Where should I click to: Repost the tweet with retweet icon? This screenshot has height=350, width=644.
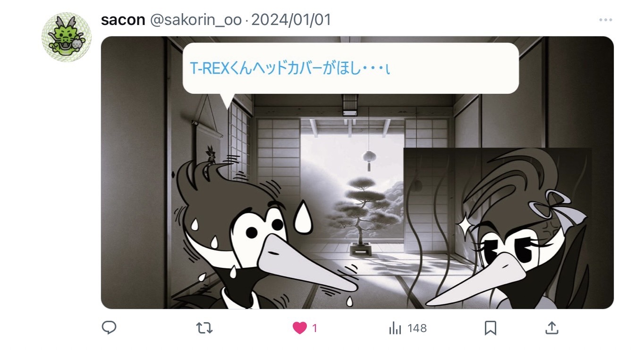204,328
